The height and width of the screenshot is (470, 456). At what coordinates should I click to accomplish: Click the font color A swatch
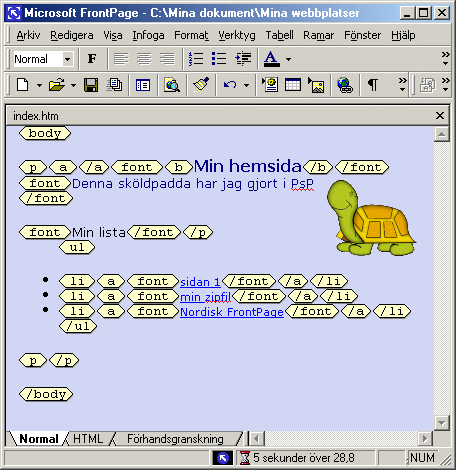pyautogui.click(x=272, y=59)
